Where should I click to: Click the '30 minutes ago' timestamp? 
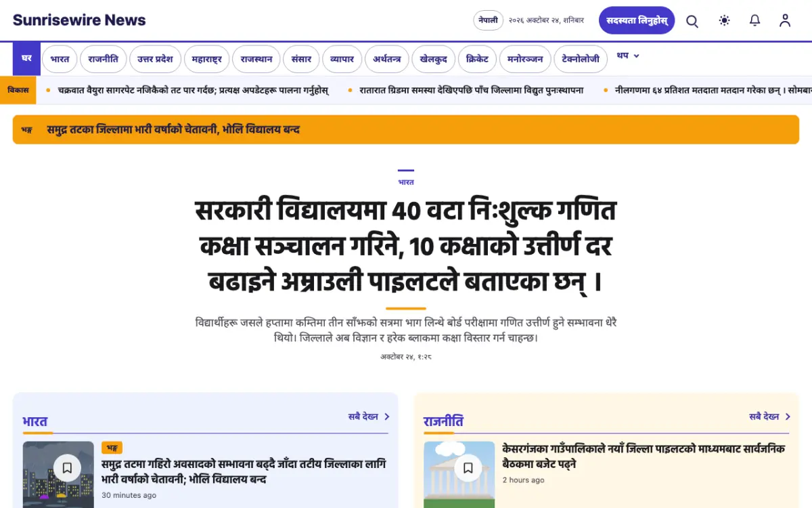click(129, 495)
